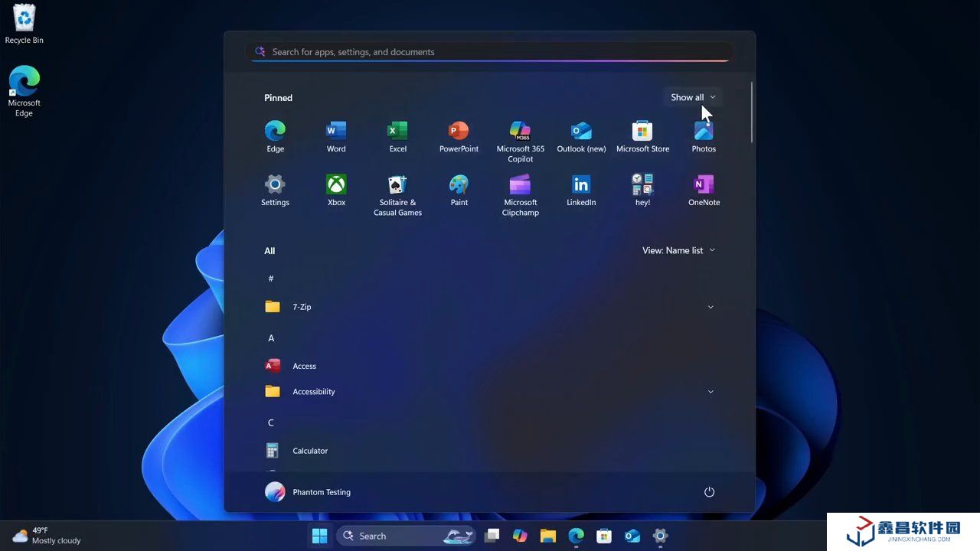Open Solitaire & Casual Games
This screenshot has width=980, height=551.
(397, 194)
